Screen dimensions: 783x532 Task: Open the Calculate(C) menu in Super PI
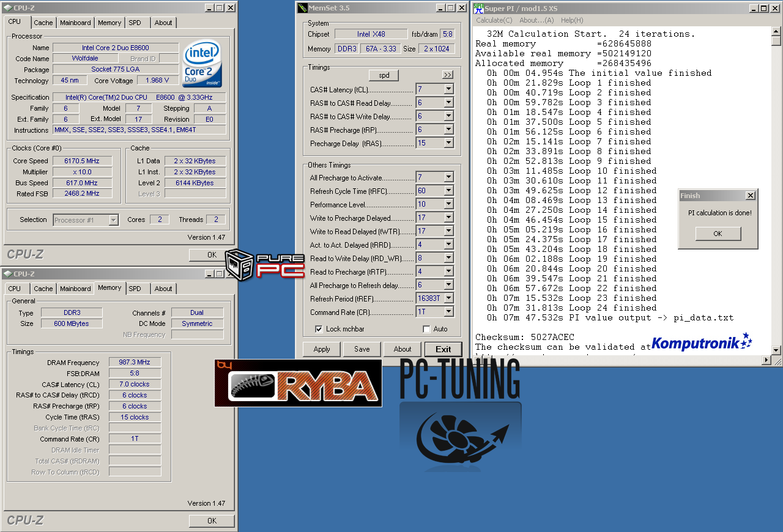(x=494, y=20)
